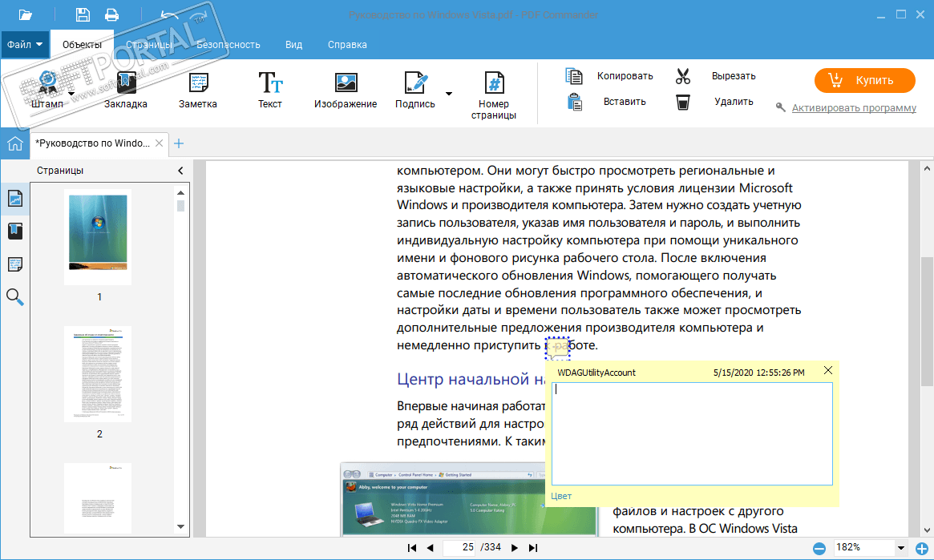The image size is (934, 560).
Task: Click the Вставить paste icon
Action: [574, 102]
